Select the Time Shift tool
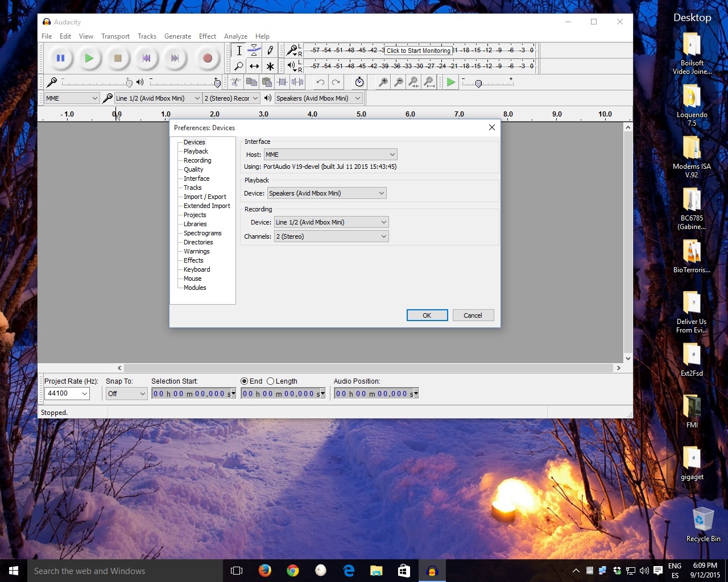The width and height of the screenshot is (728, 582). (x=254, y=66)
